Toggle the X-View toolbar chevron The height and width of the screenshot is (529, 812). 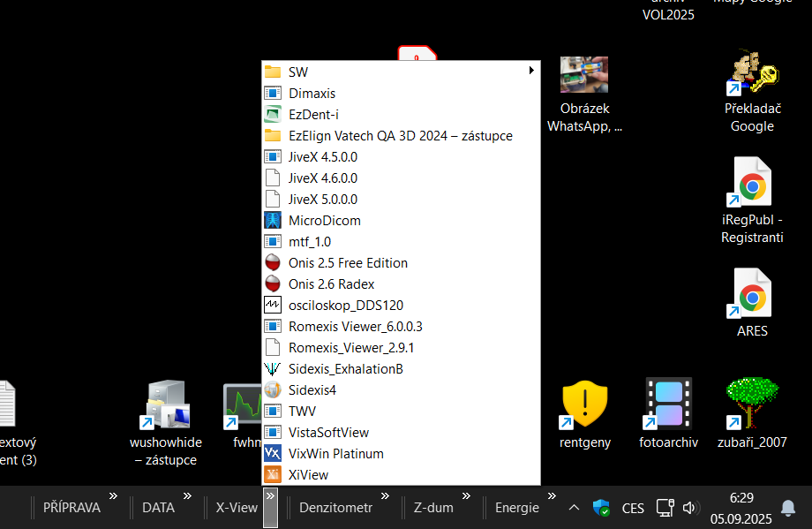[270, 507]
